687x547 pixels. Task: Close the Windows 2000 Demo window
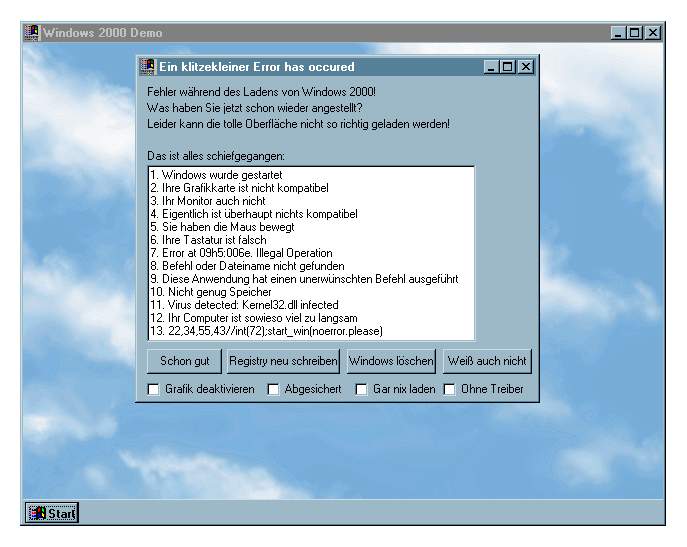click(653, 33)
